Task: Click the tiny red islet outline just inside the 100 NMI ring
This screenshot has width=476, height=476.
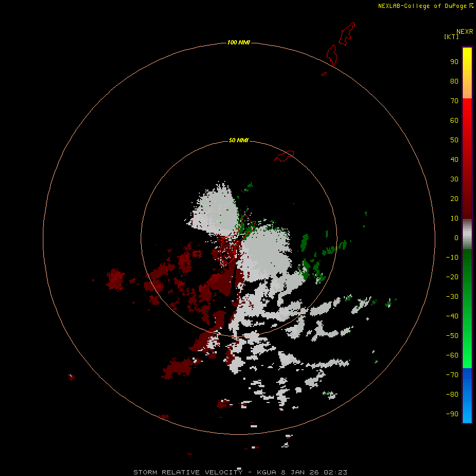Action: (x=324, y=74)
